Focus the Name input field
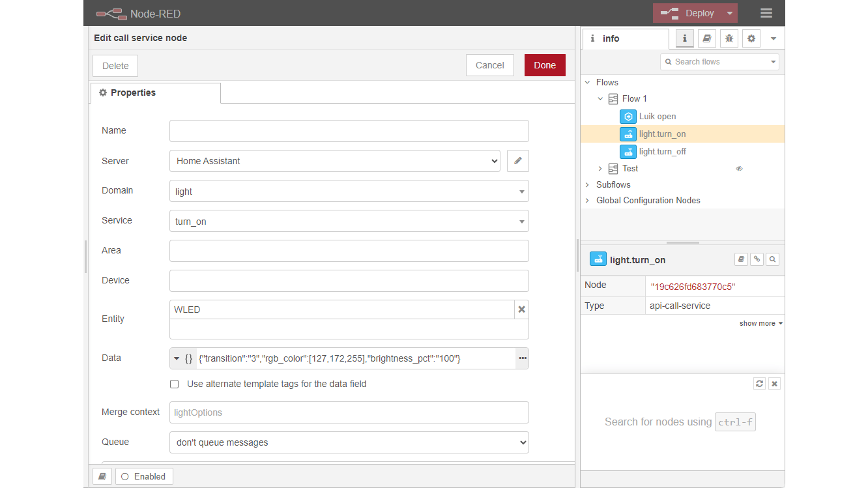The width and height of the screenshot is (868, 488). tap(349, 131)
